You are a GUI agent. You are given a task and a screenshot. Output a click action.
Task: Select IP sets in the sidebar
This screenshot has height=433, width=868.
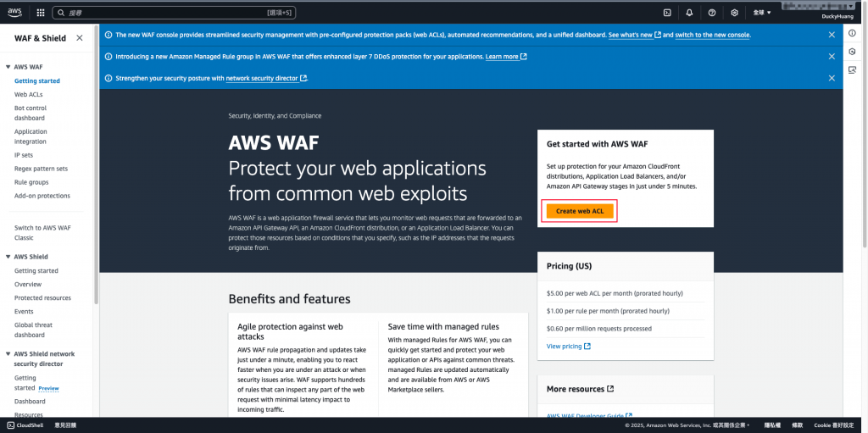[x=24, y=155]
